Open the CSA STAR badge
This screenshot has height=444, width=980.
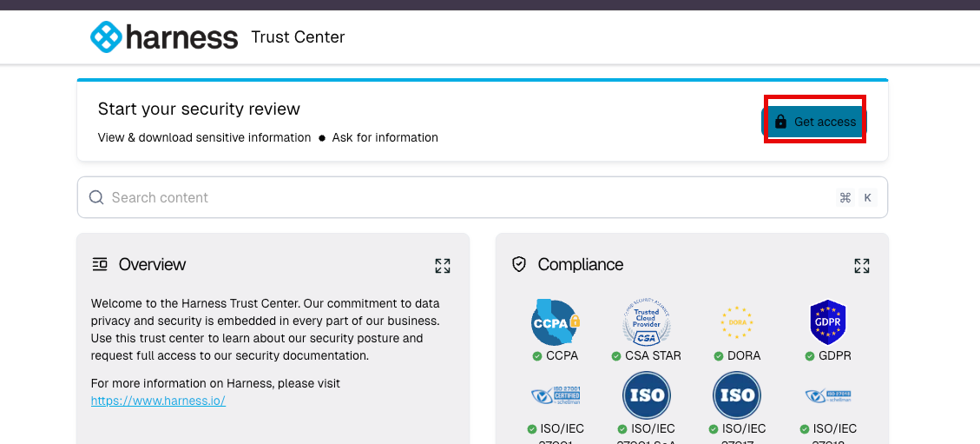(646, 322)
